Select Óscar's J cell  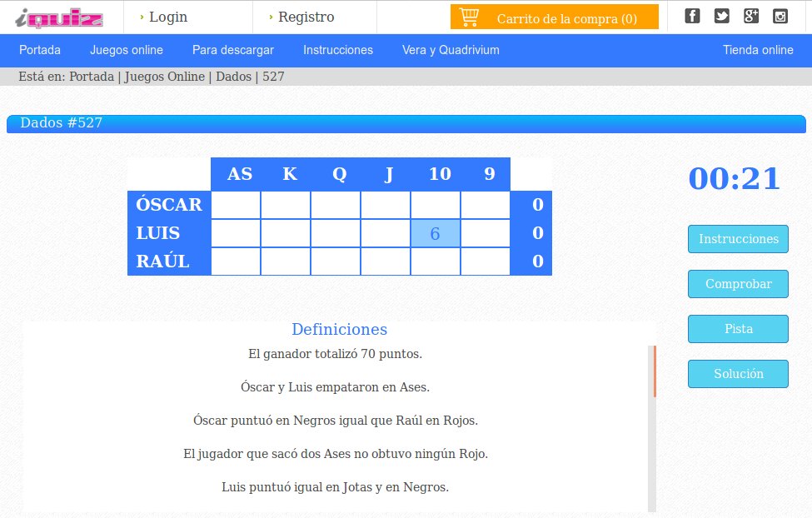(x=386, y=205)
